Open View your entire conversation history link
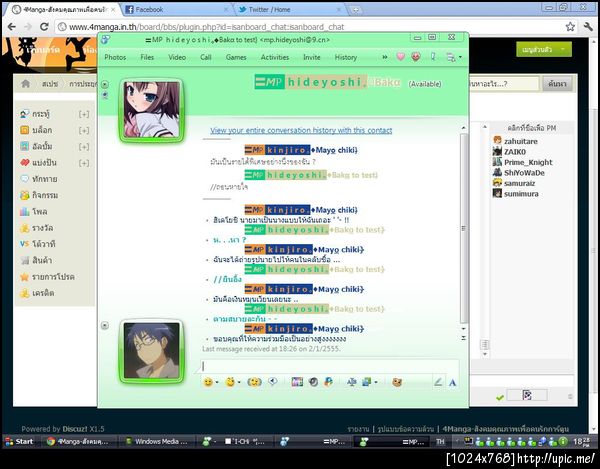Image resolution: width=600 pixels, height=469 pixels. point(301,130)
